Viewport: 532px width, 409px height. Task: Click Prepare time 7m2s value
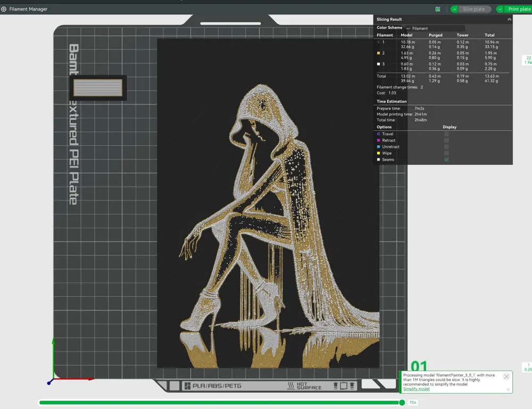click(x=419, y=108)
